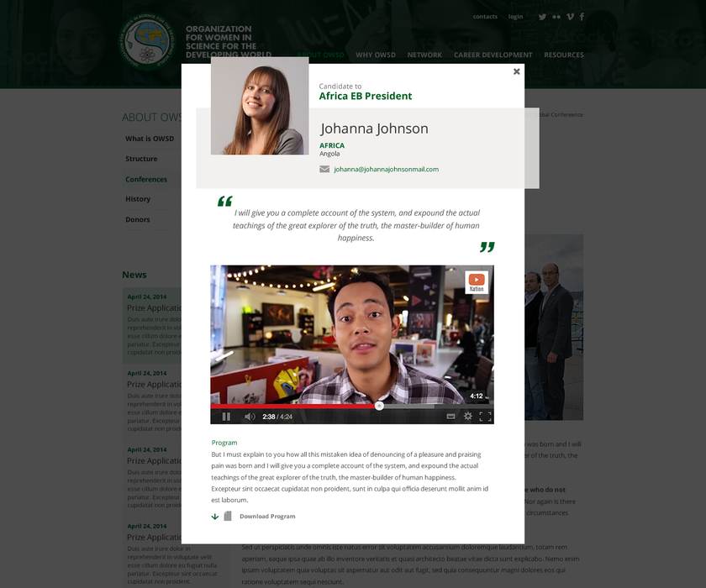Open the Twitter icon in header

point(542,17)
